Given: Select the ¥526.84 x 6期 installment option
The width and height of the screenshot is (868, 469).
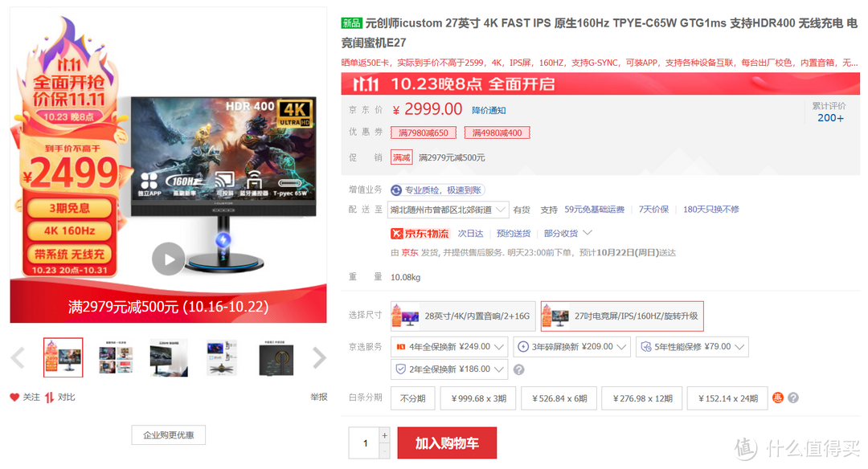Looking at the screenshot, I should click(x=559, y=398).
